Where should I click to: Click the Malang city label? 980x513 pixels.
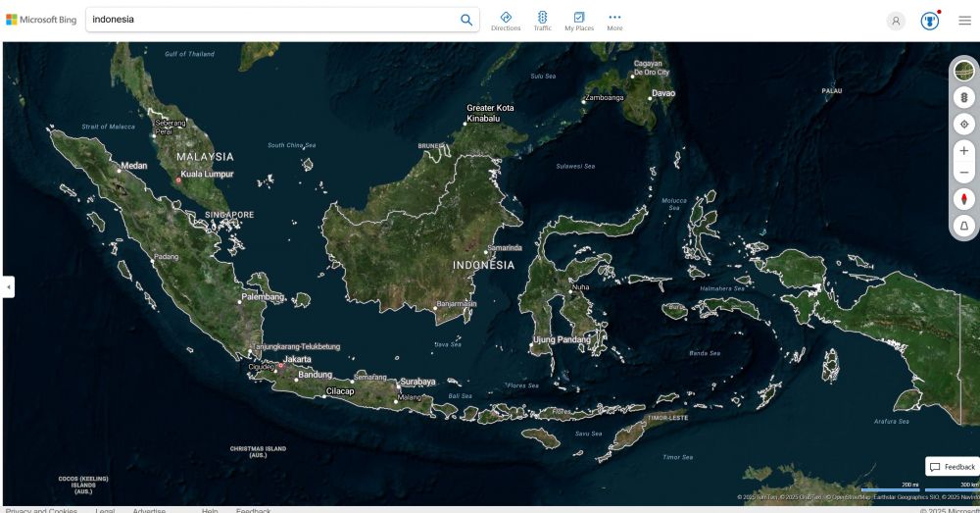410,397
